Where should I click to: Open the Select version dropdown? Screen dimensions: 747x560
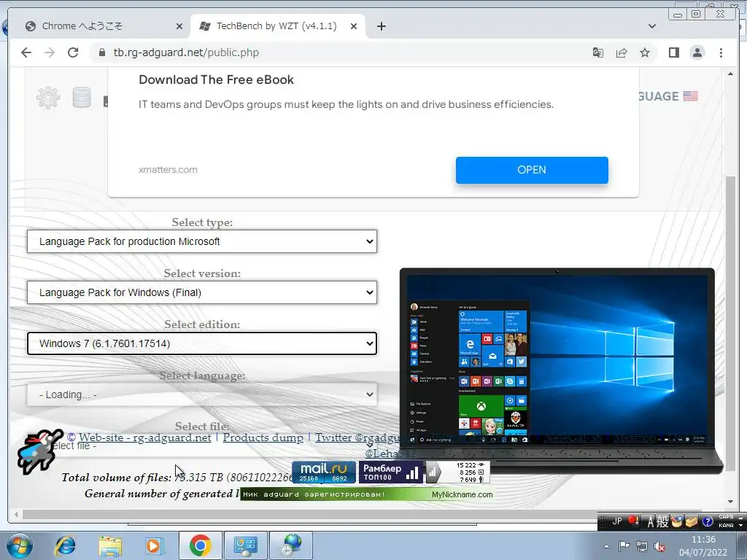click(202, 292)
